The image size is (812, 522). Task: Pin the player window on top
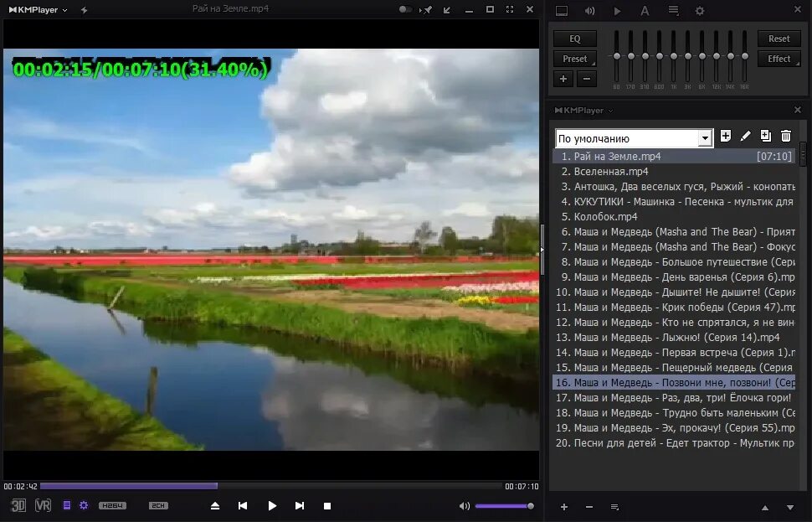point(427,9)
